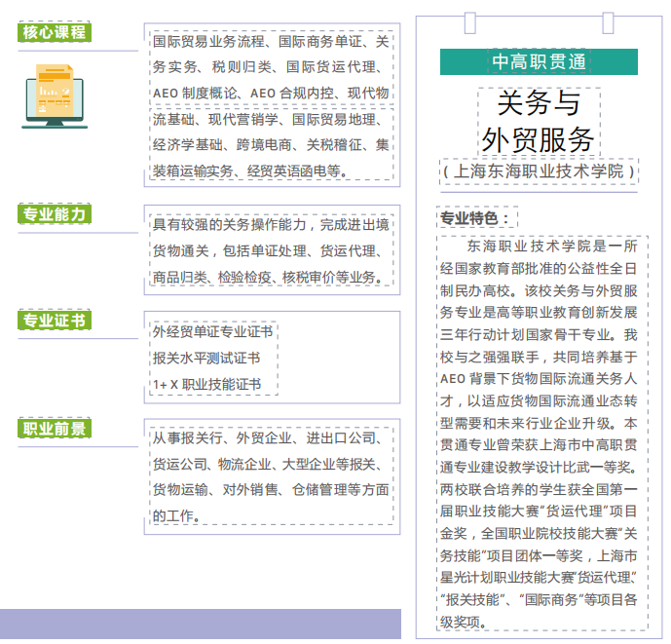Image resolution: width=671 pixels, height=644 pixels.
Task: Click the line 两校联合培养的学生获全国第一
Action: click(539, 489)
